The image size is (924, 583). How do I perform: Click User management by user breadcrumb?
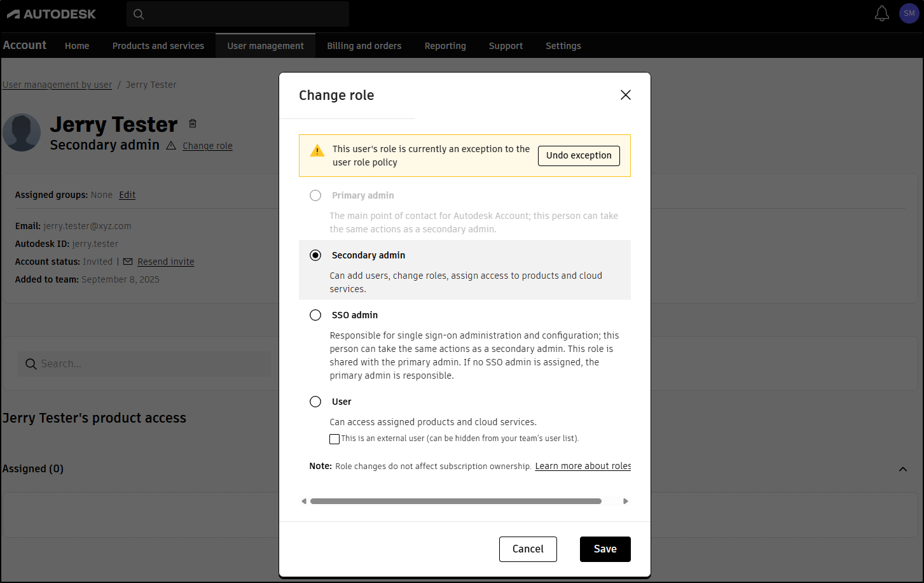[57, 85]
